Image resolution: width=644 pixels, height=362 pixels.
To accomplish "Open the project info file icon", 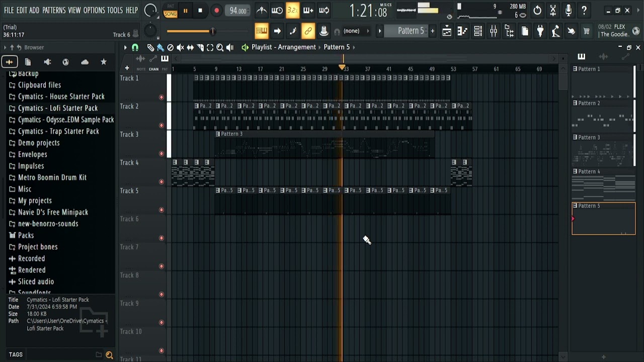I will [x=525, y=31].
